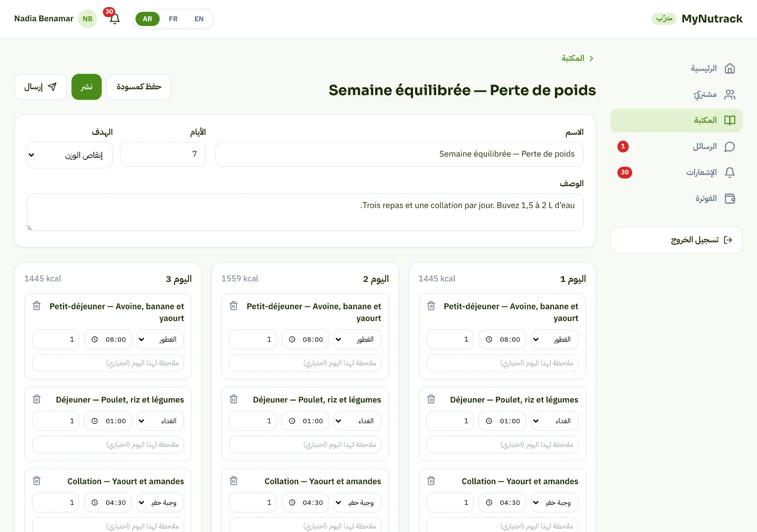
Task: Open Day 1 الغداء meal type dropdown
Action: click(555, 421)
